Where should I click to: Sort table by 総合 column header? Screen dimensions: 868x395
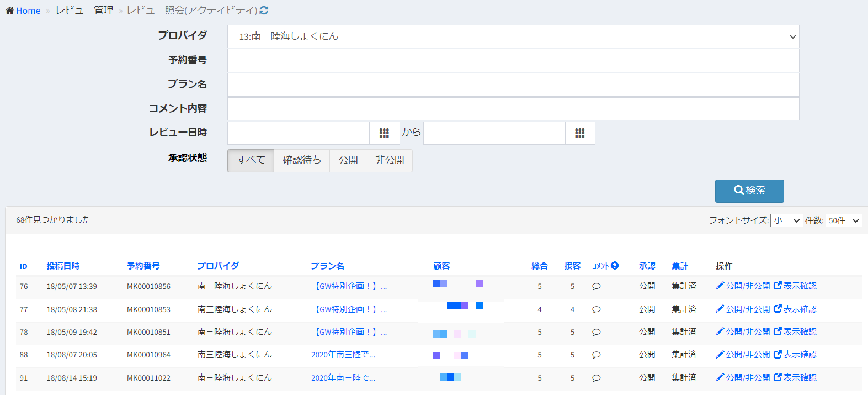tap(539, 266)
